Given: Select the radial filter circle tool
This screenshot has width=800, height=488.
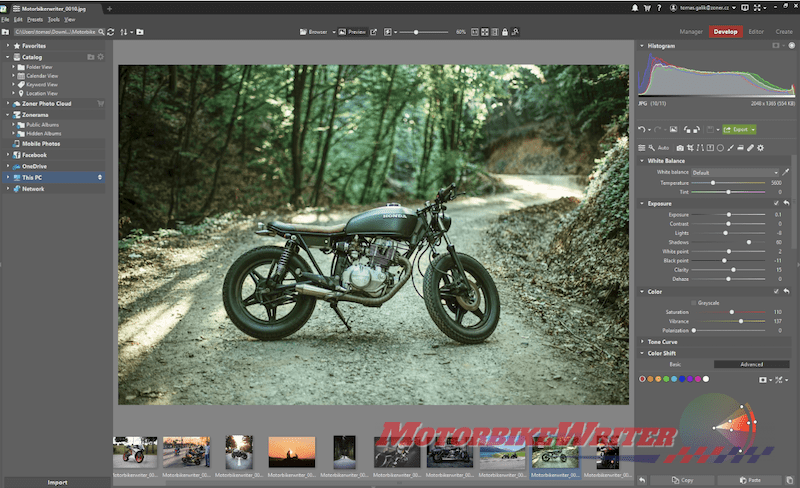Looking at the screenshot, I should point(720,147).
